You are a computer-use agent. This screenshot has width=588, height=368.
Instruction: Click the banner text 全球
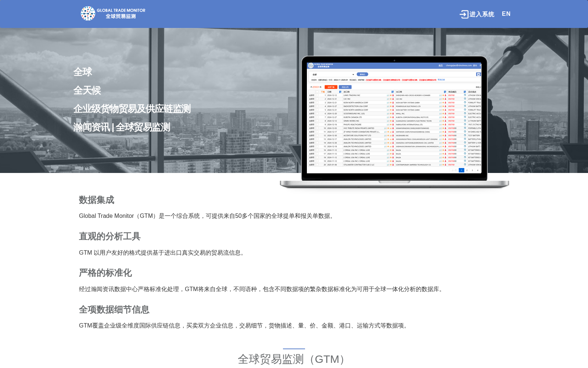(x=83, y=72)
